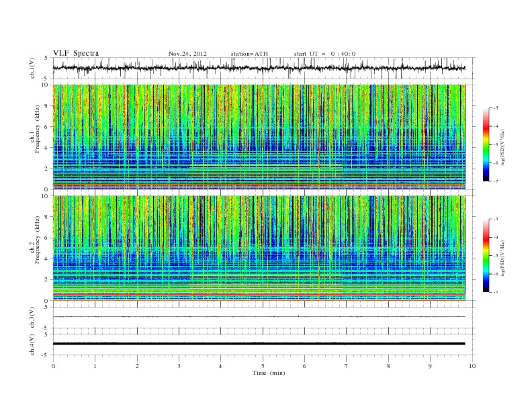
Task: Click the ch.1 frequency axis tick "8"
Action: [47, 106]
